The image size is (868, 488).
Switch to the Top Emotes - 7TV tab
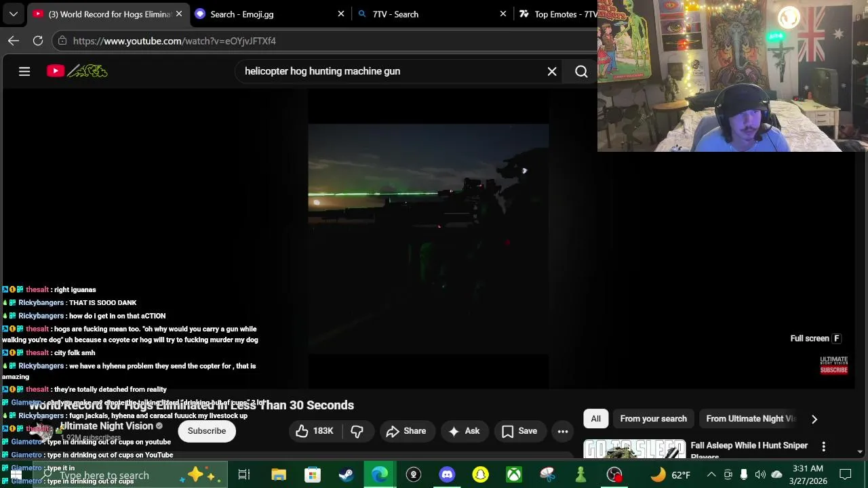(556, 14)
